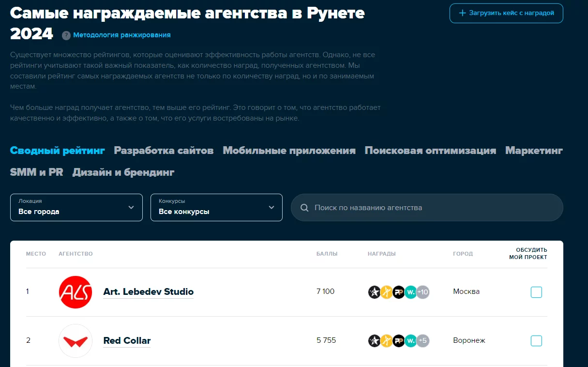Click the Загрузить кейс с наградой button
The image size is (588, 367).
pyautogui.click(x=506, y=13)
